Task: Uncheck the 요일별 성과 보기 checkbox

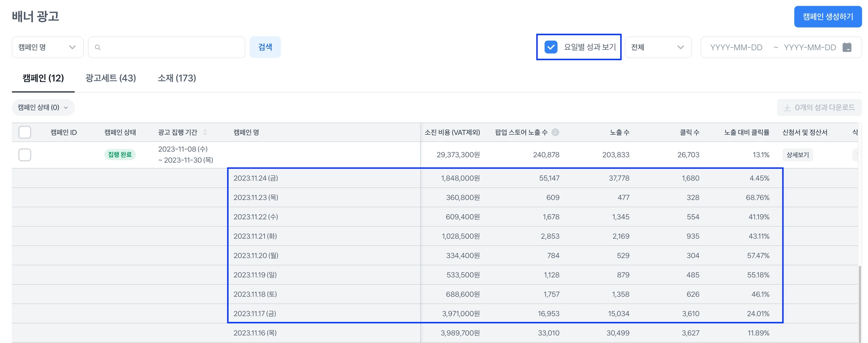Action: click(551, 47)
